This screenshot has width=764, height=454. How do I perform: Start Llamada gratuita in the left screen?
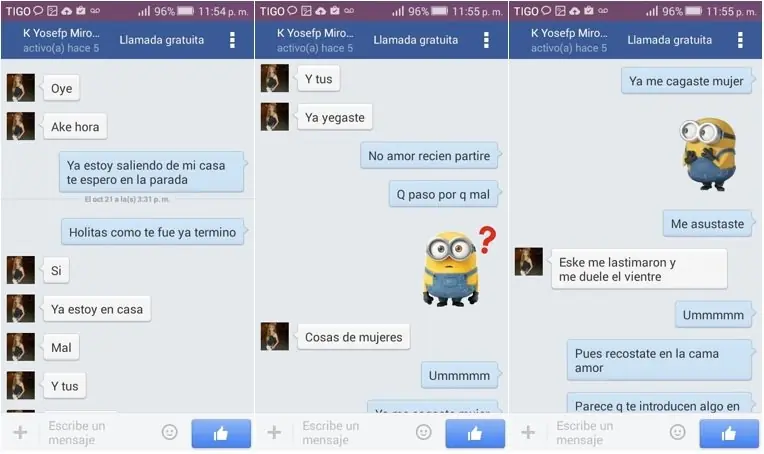point(162,40)
